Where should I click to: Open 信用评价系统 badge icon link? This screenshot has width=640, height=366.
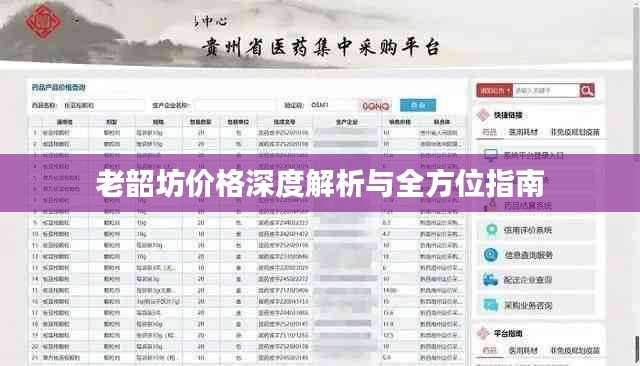(x=491, y=230)
